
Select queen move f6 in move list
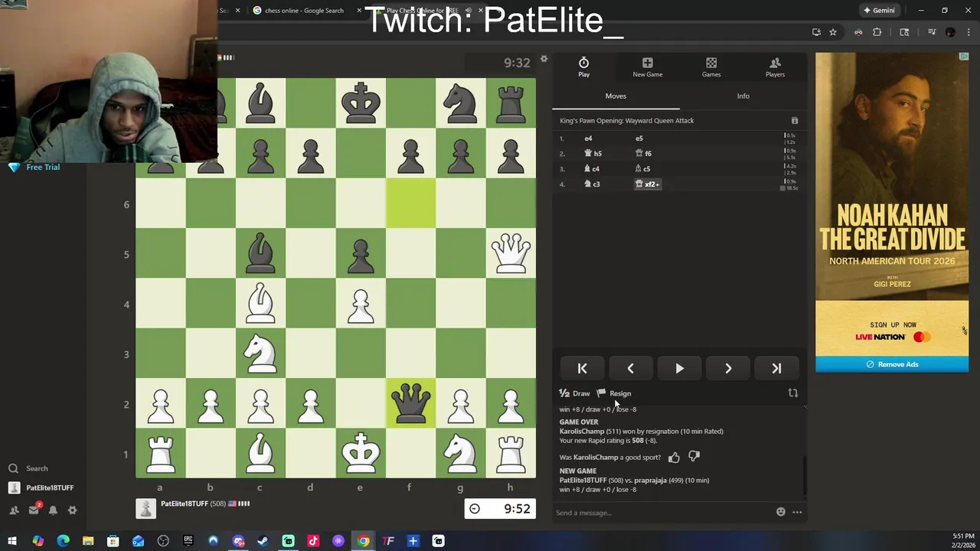click(643, 154)
